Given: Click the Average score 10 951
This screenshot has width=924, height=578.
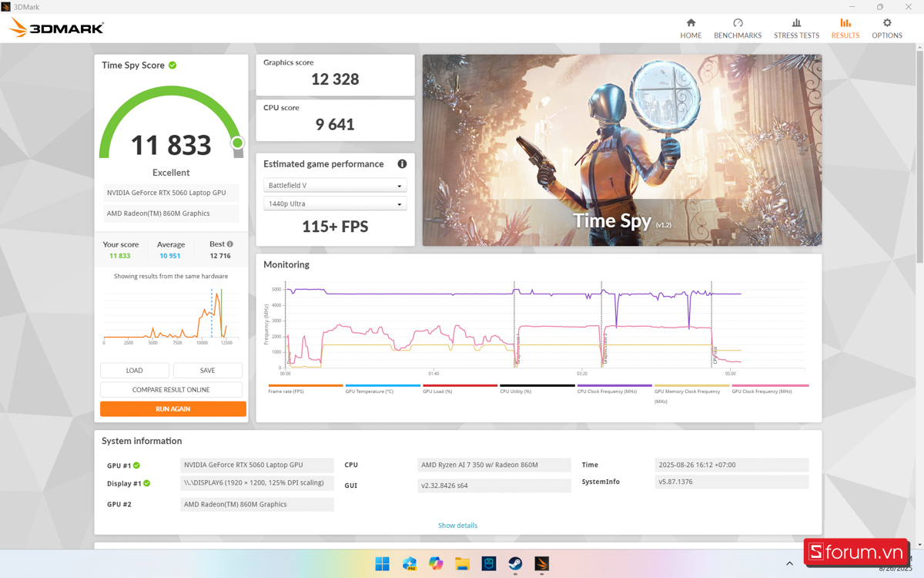Looking at the screenshot, I should pyautogui.click(x=169, y=256).
